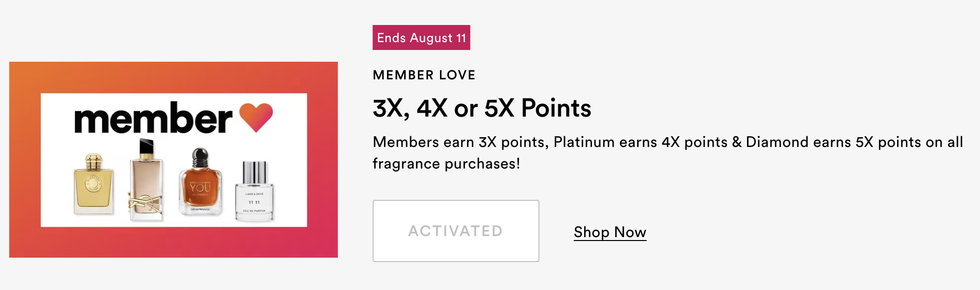
Task: Click the MEMBER LOVE label
Action: pos(424,75)
